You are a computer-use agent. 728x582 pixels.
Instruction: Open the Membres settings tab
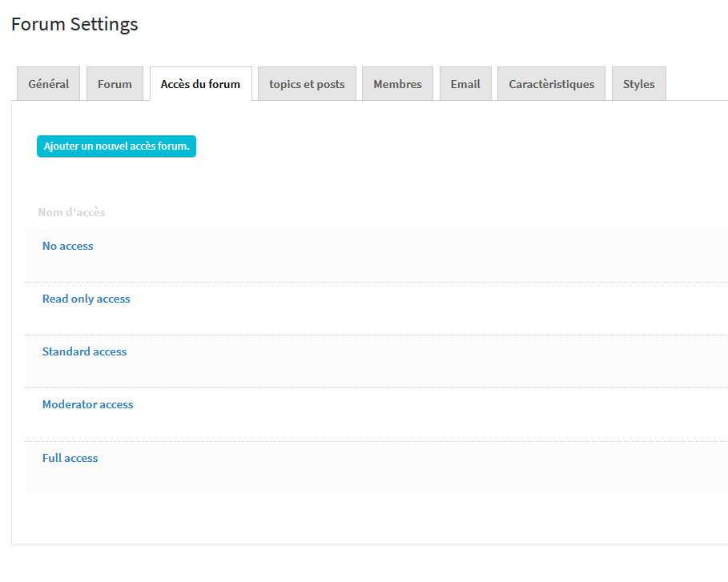397,84
